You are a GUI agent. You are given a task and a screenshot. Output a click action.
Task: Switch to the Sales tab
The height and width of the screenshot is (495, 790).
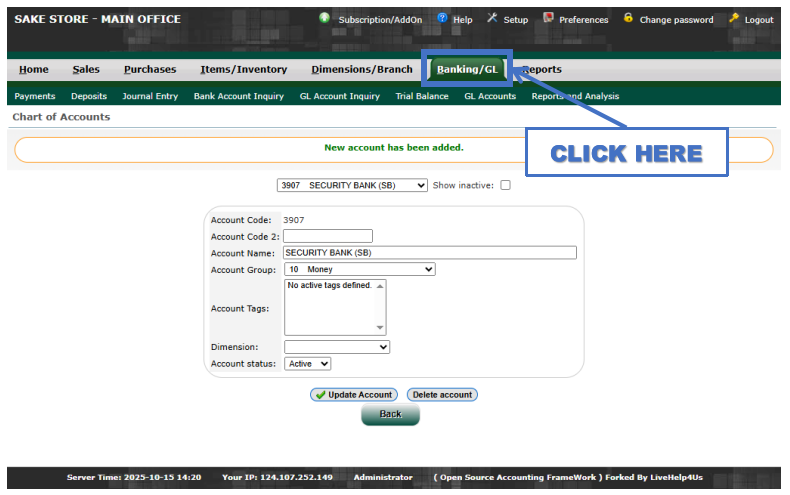[86, 69]
